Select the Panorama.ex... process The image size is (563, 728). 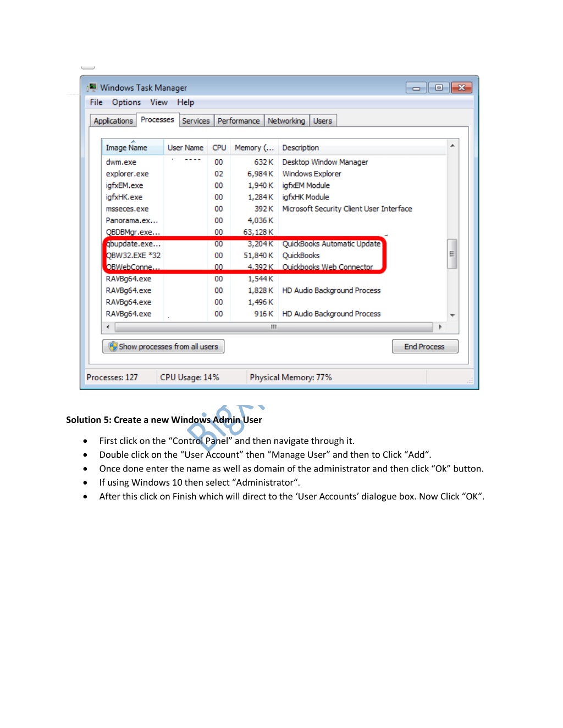pyautogui.click(x=274, y=220)
